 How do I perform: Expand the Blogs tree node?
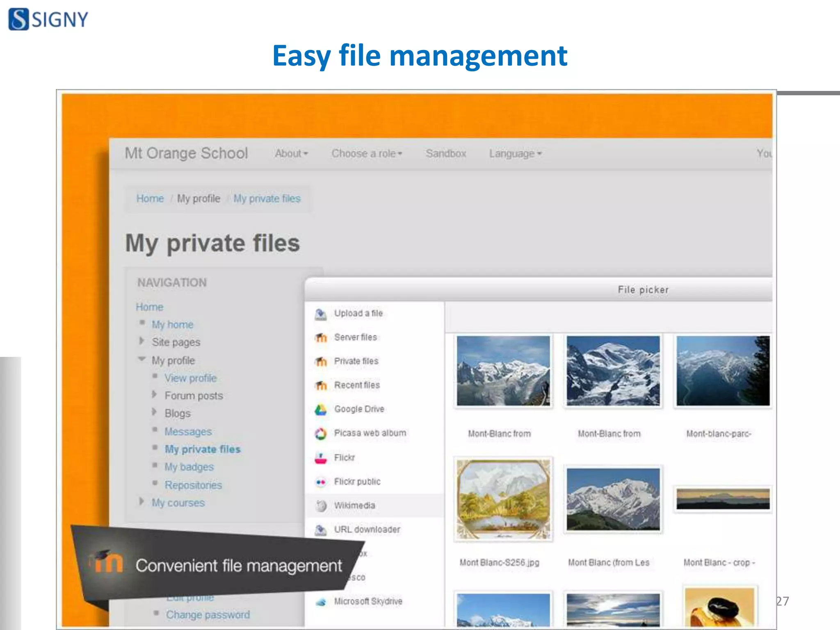tap(154, 411)
